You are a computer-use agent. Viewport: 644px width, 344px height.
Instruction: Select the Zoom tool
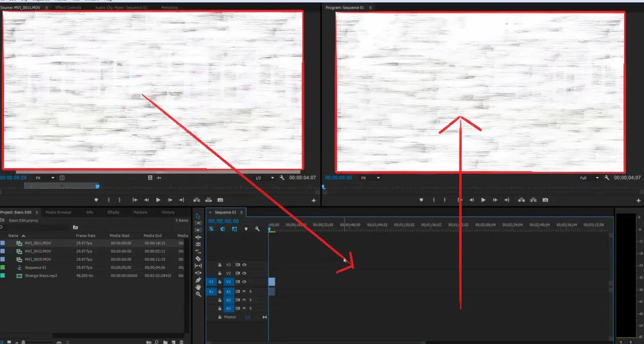tap(198, 294)
